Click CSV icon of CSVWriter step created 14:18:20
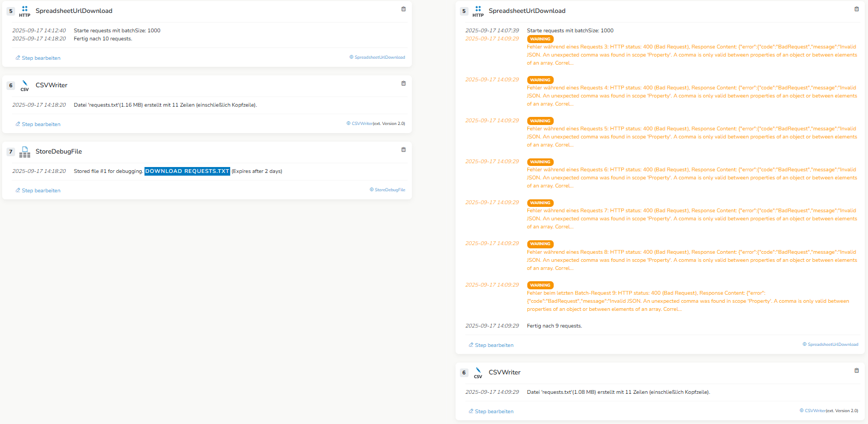The image size is (868, 424). (25, 86)
